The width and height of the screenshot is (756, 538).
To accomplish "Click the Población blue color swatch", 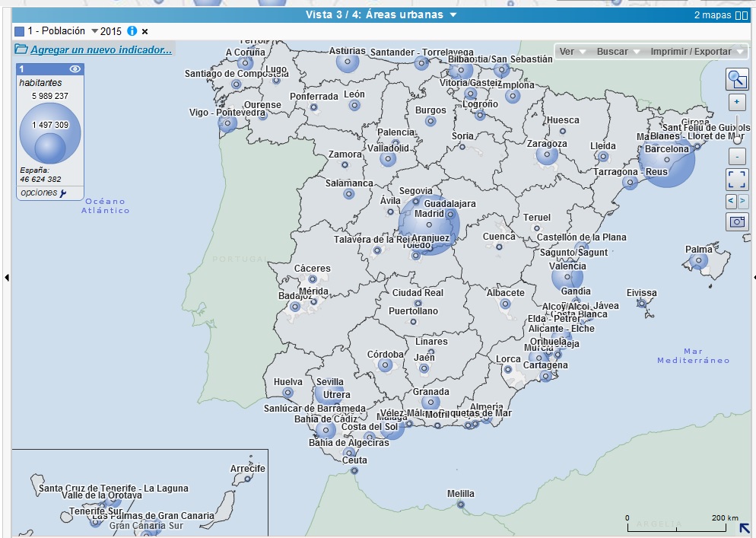I will (19, 31).
